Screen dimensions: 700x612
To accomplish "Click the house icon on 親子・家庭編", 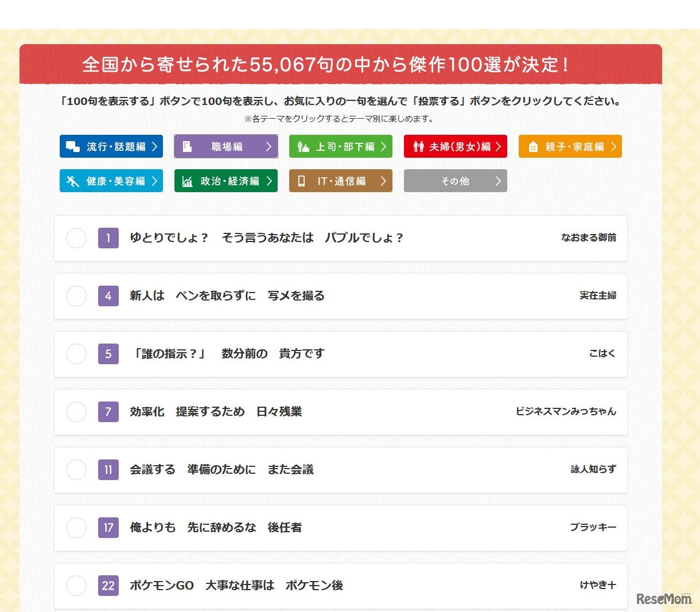I will (533, 147).
